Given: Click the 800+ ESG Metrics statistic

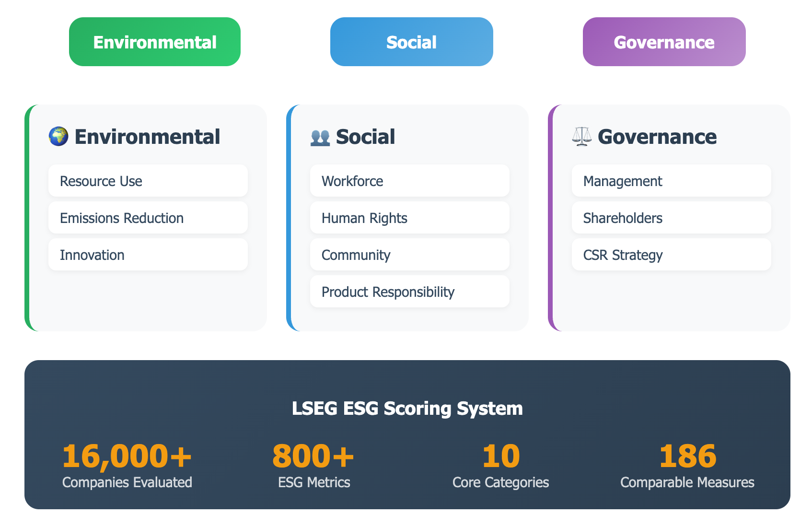Looking at the screenshot, I should click(313, 465).
